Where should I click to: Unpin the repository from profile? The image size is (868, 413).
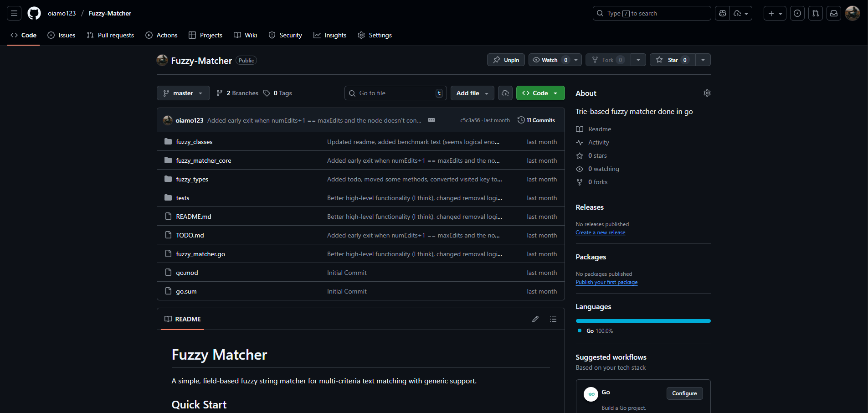(506, 60)
